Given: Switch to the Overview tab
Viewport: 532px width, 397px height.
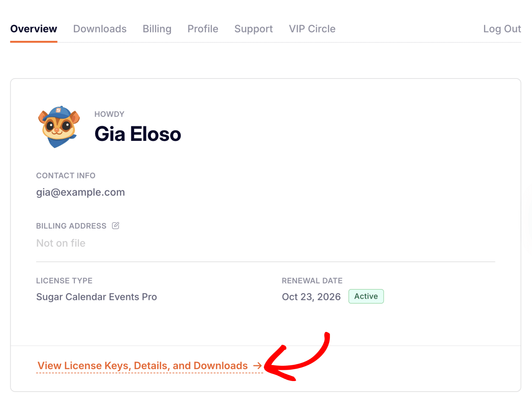Looking at the screenshot, I should (x=34, y=29).
